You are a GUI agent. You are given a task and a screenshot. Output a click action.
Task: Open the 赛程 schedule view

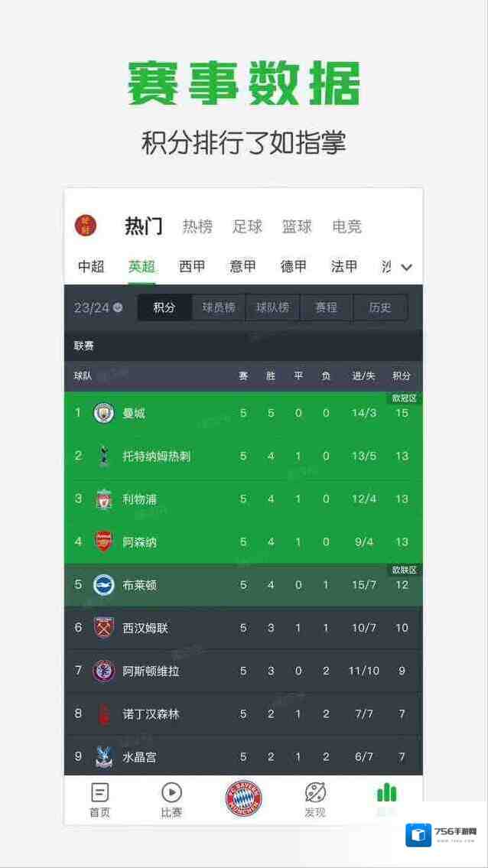(327, 307)
